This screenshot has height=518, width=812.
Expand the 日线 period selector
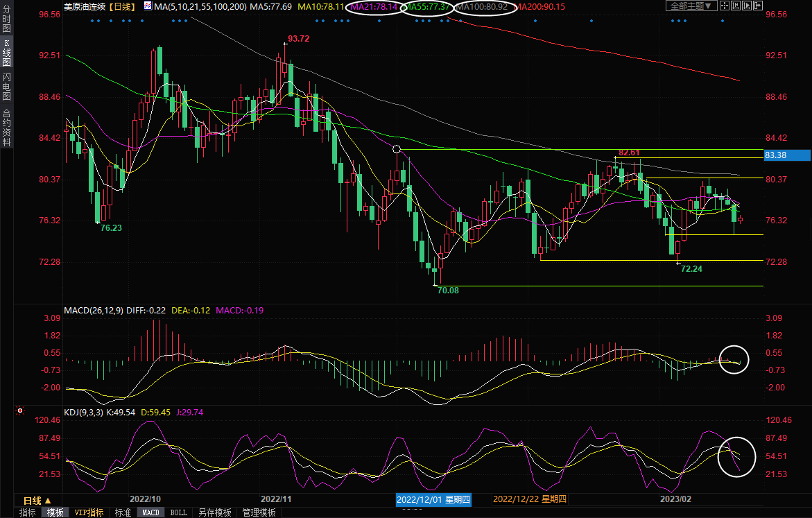(37, 500)
